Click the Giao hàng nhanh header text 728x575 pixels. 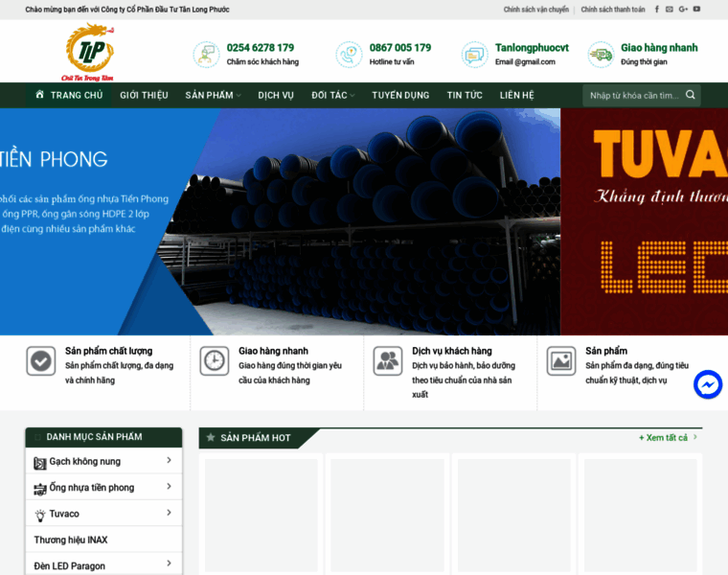pos(659,47)
